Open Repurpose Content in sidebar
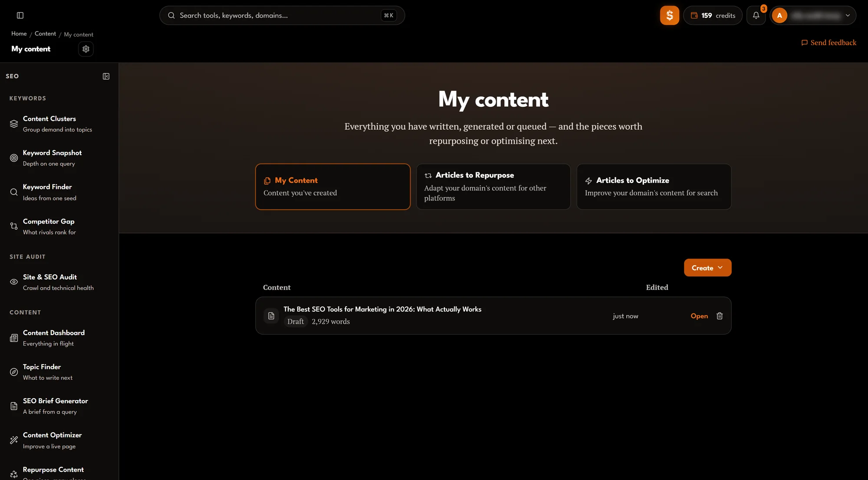 tap(59, 472)
